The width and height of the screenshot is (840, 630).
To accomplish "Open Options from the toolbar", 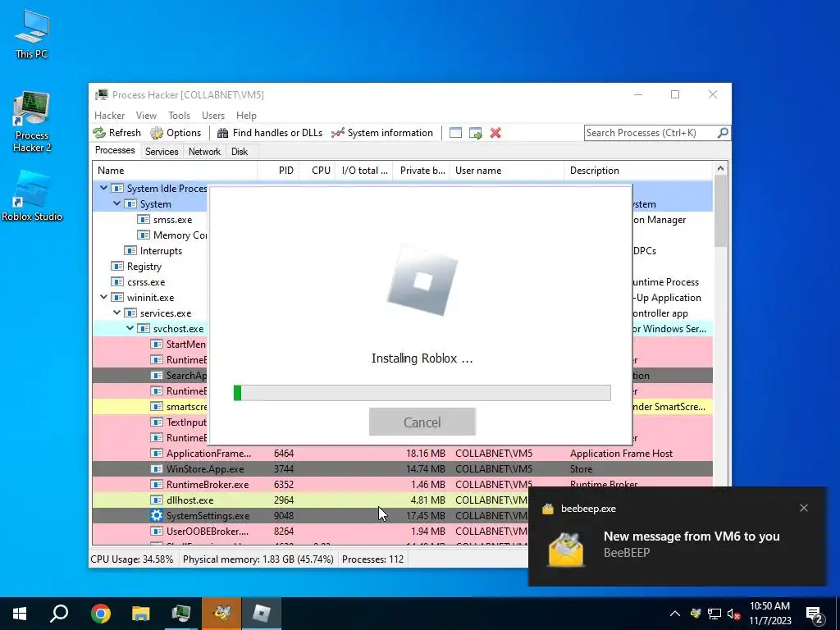I will [x=176, y=133].
